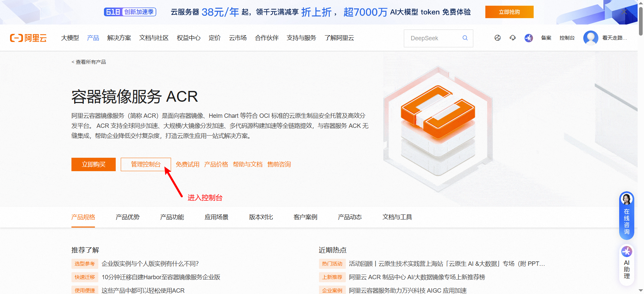Click the ACR product illustration
Viewport: 644px width, 294px height.
[438, 129]
